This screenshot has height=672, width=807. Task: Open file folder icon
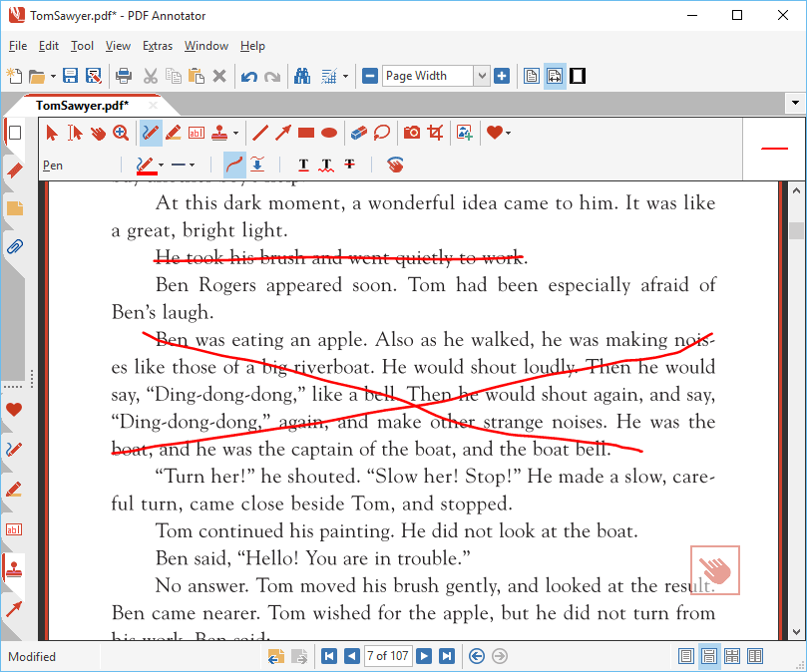pos(37,76)
